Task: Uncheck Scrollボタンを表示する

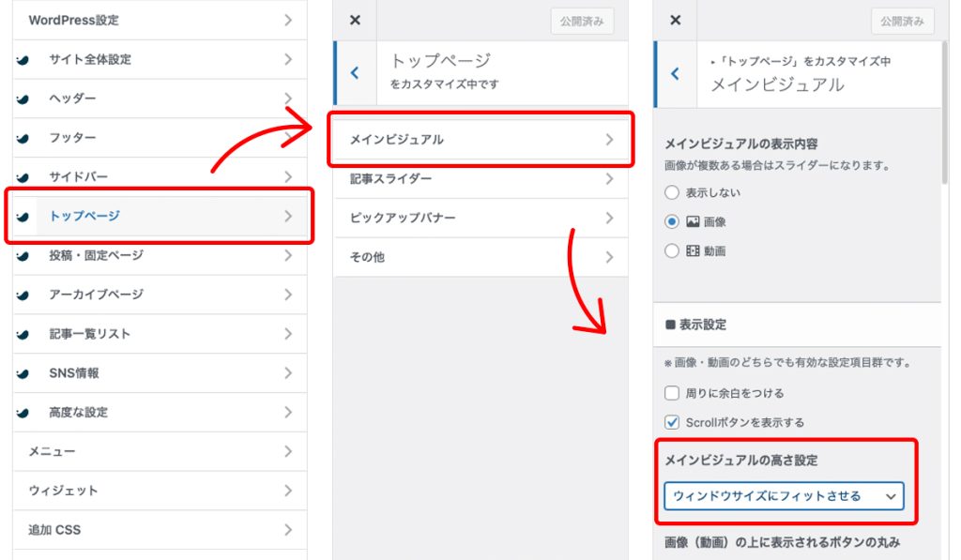Action: click(x=673, y=422)
